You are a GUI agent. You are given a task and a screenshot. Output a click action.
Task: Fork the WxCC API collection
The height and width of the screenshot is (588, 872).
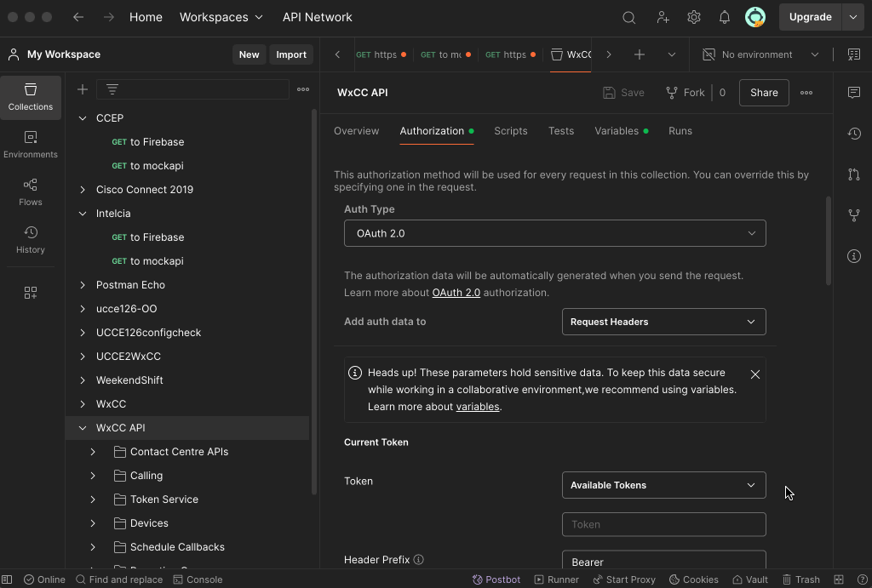686,93
